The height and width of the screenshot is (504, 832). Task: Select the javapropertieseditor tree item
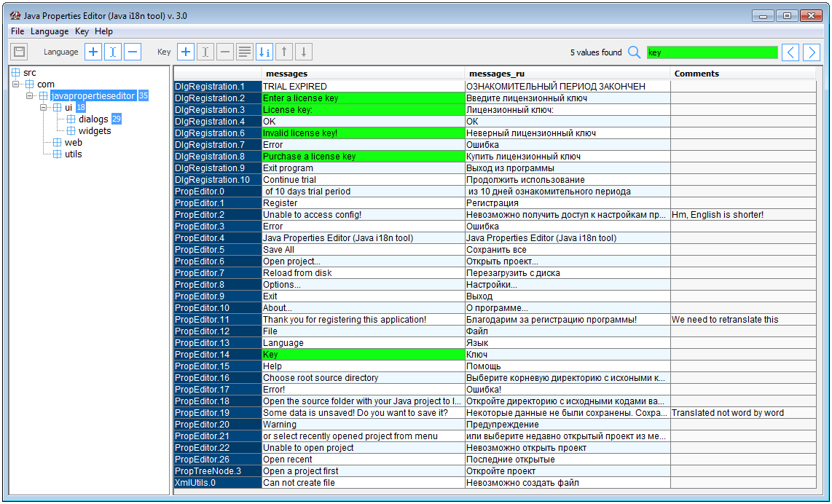(x=93, y=96)
